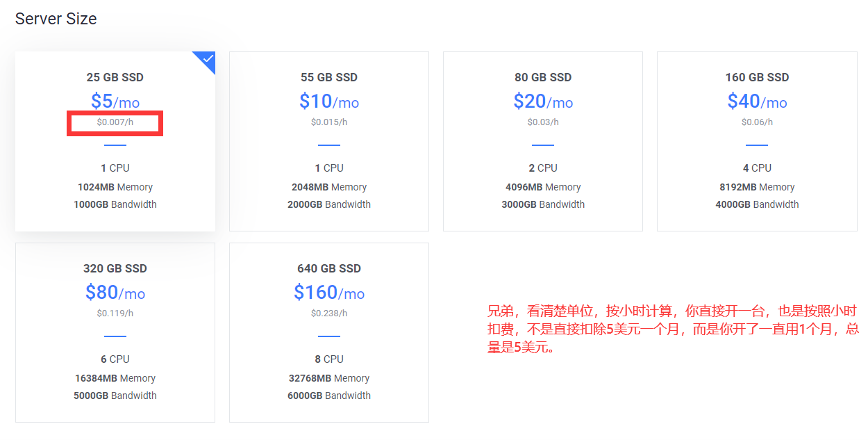Click the $0.007/h hourly rate
This screenshot has height=440, width=868.
point(115,122)
